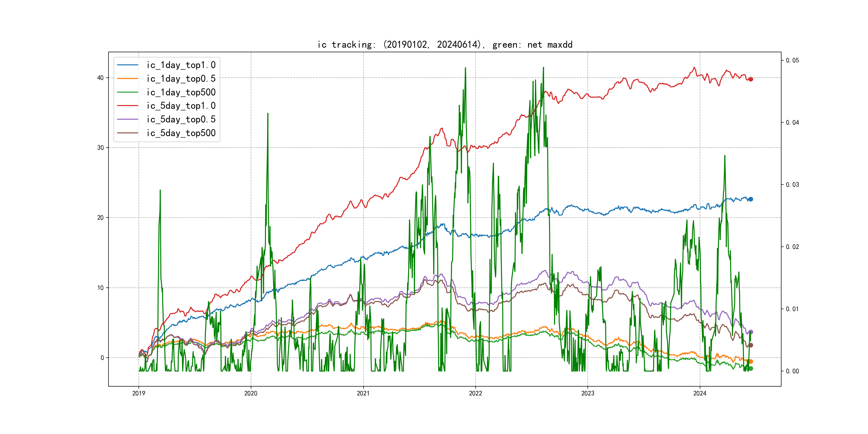Click the 0.05 right y-axis label

click(792, 60)
